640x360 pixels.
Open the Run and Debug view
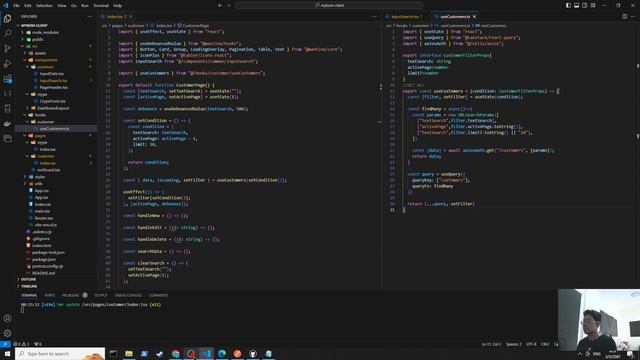point(7,63)
